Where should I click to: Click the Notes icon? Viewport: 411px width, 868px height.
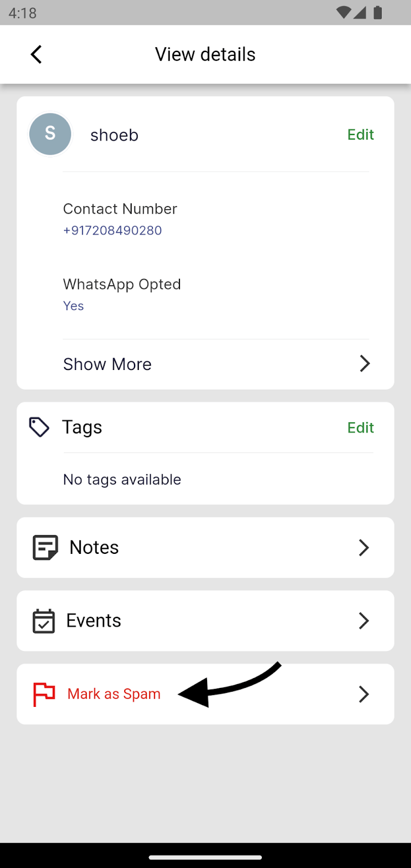pos(45,547)
